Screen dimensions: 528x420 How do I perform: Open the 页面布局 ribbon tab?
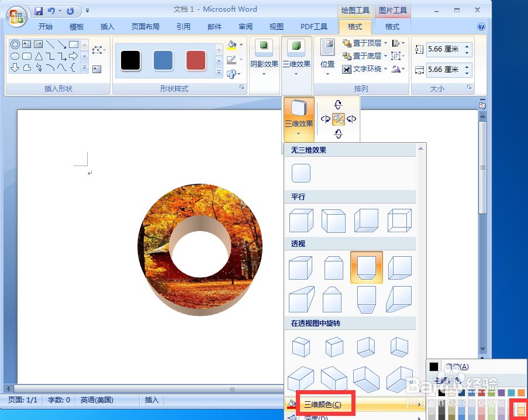coord(145,26)
